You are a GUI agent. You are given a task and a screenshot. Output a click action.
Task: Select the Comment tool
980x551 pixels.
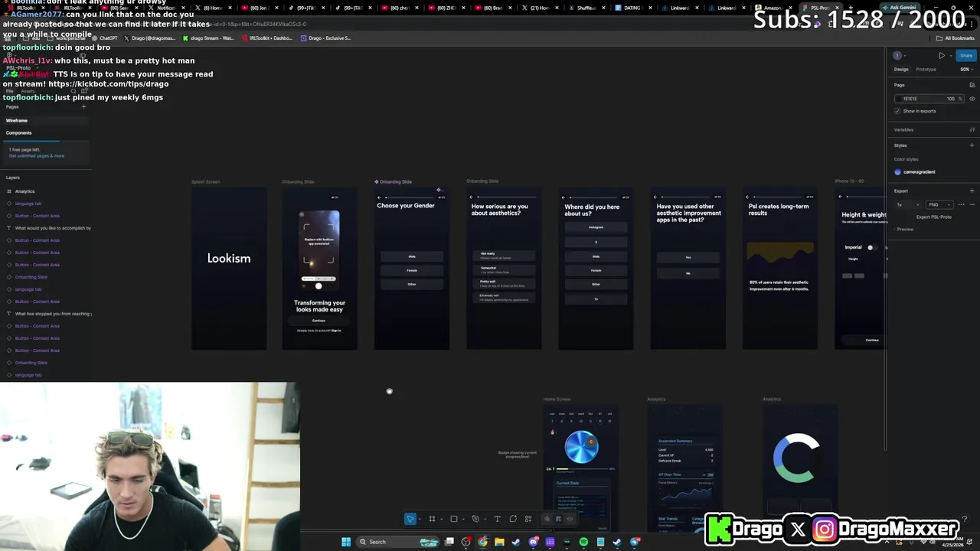click(x=513, y=519)
